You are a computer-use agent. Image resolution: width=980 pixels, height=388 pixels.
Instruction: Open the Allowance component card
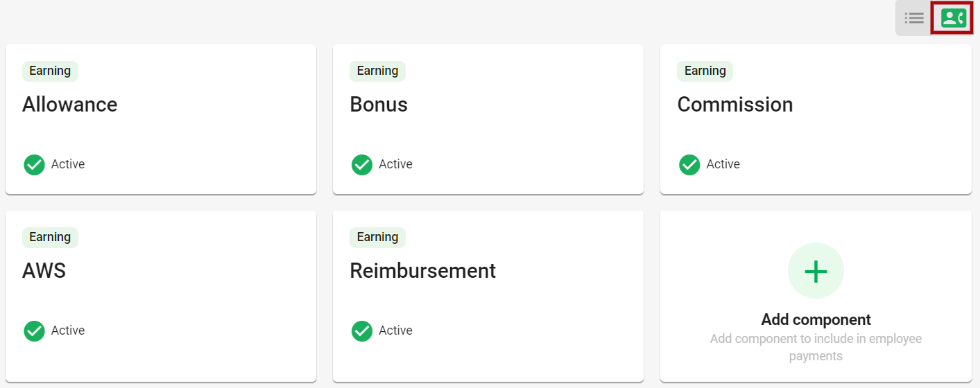(x=161, y=119)
